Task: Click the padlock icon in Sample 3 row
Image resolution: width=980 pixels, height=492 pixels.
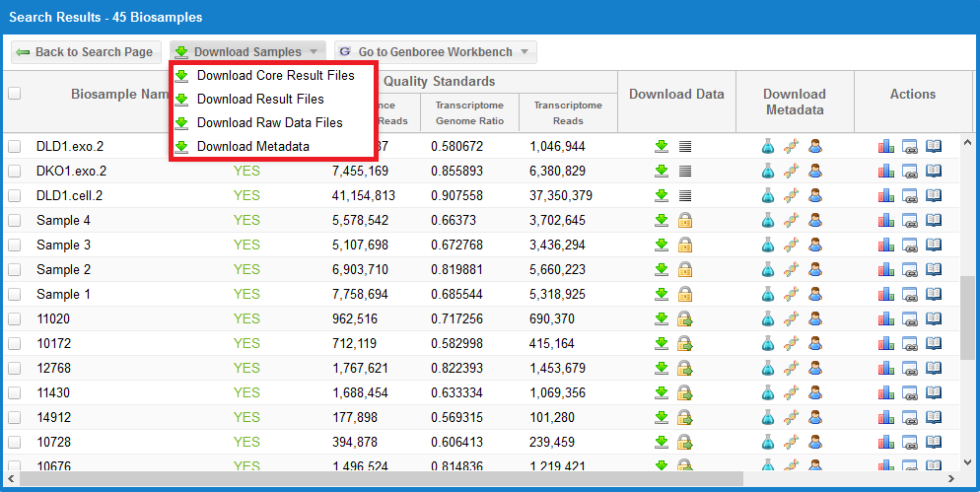Action: [684, 245]
